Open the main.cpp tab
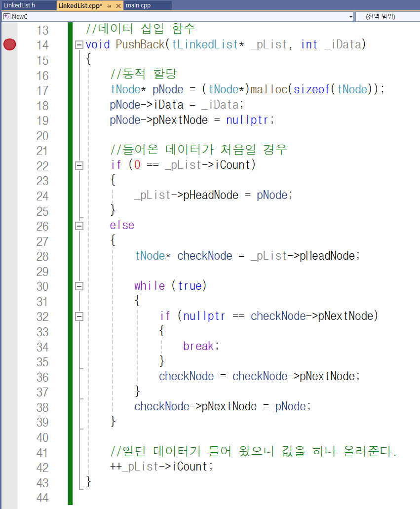The image size is (420, 509). (x=138, y=5)
